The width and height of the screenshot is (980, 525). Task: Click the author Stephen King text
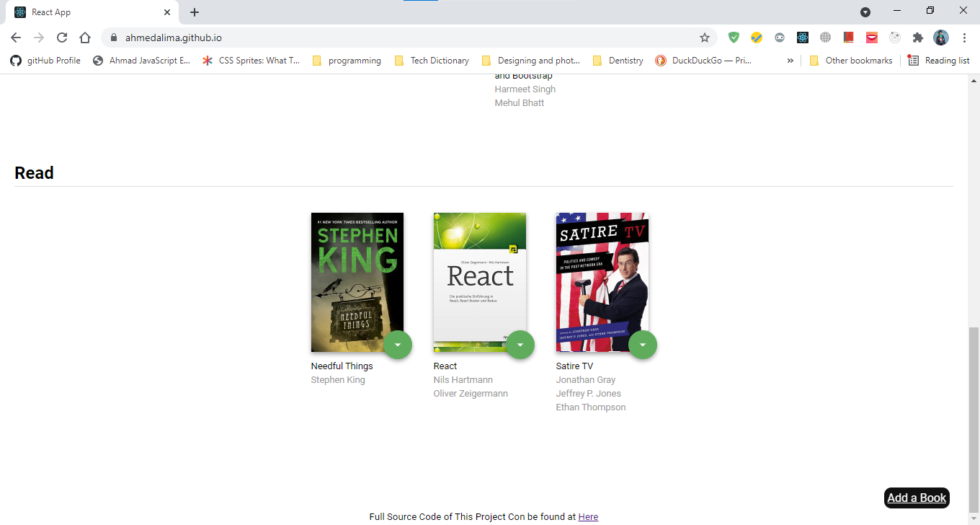click(338, 379)
